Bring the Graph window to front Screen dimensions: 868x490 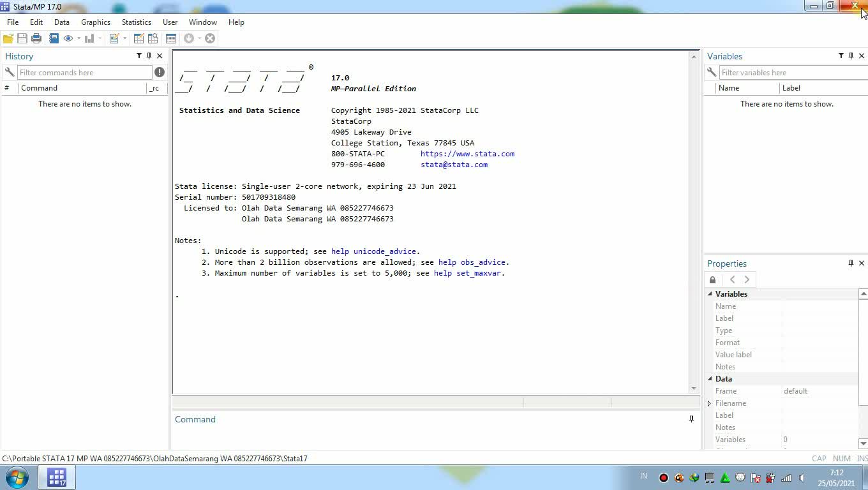(89, 38)
